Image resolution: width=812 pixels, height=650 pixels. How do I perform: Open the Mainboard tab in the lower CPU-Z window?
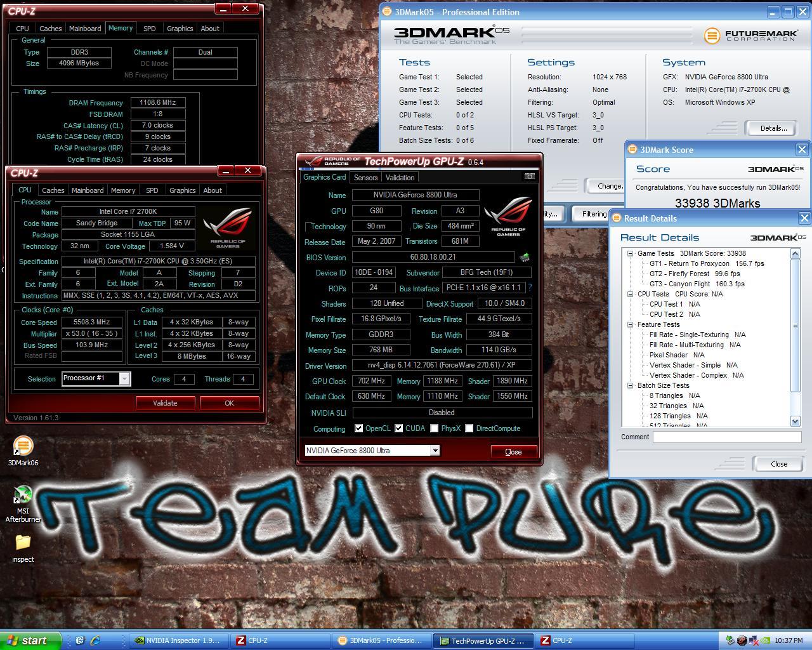88,190
